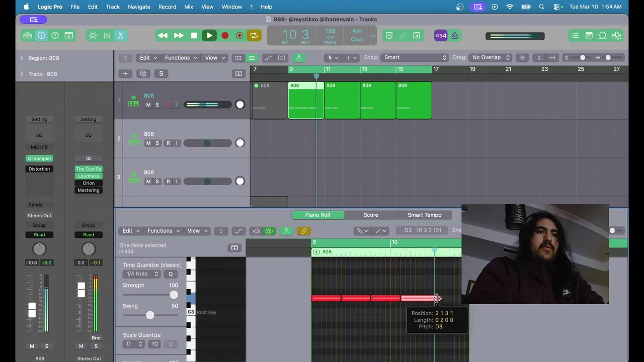Image resolution: width=644 pixels, height=362 pixels.
Task: Open the Navigate menu in the menu bar
Action: click(x=139, y=7)
